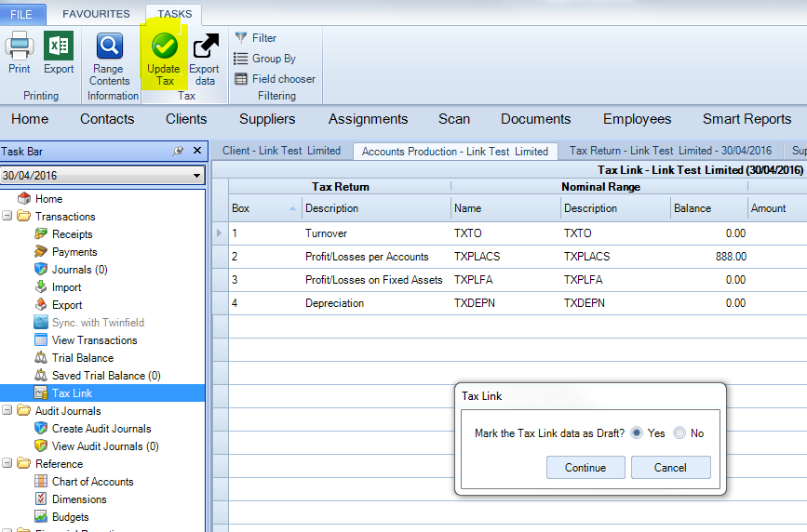
Task: Collapse the Audit Journals folder
Action: click(8, 411)
